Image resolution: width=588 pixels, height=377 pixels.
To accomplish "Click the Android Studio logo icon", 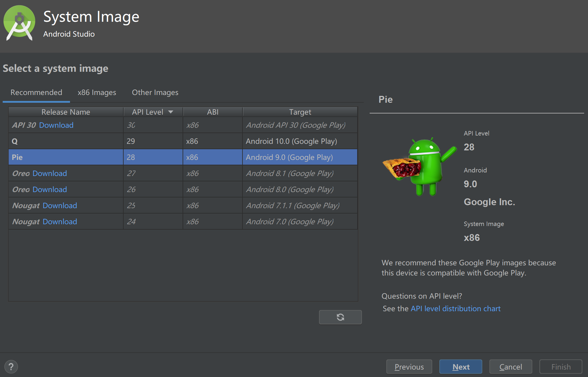I will [19, 23].
